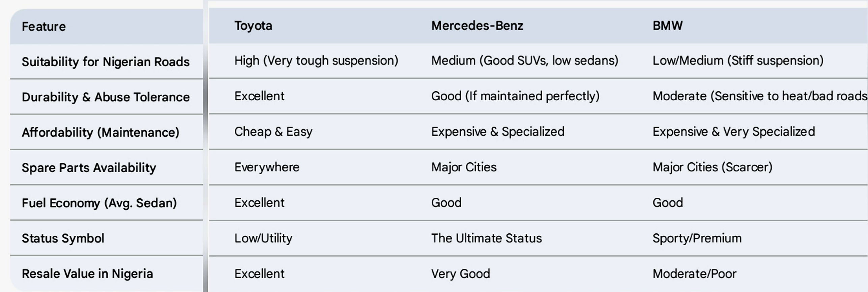Screen dimensions: 868x292
Task: Click the Fuel Economy (Avg. Sedan) label
Action: 99,203
